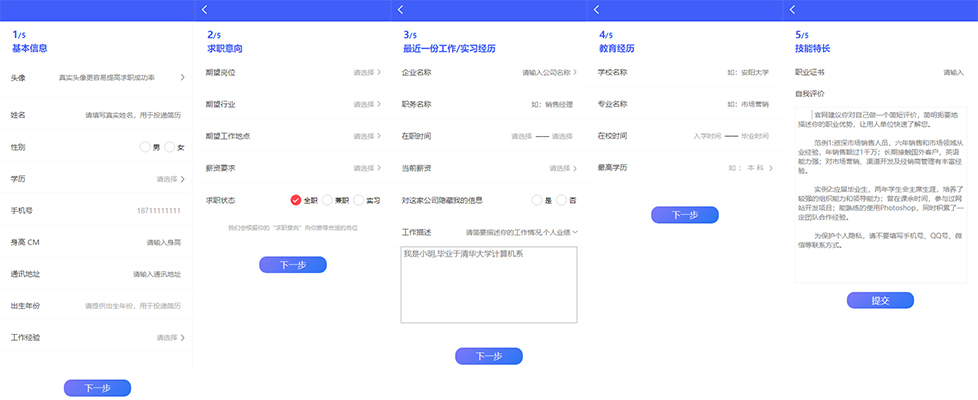
Task: Choose 兼职 as job status
Action: (x=328, y=200)
